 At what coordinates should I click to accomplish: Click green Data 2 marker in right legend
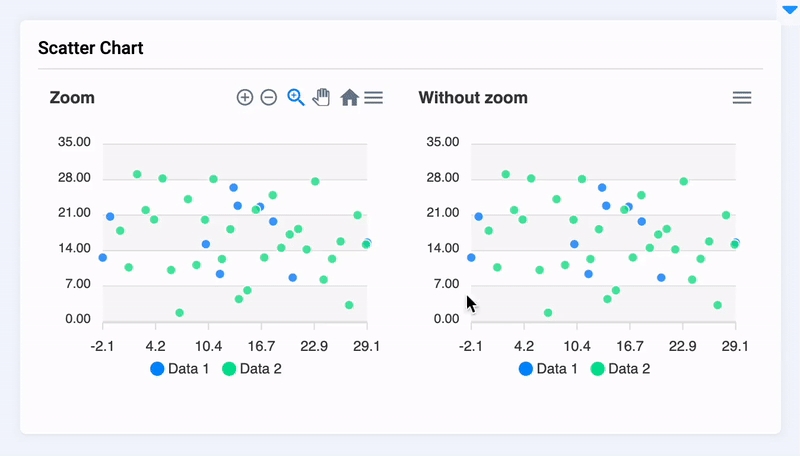597,369
